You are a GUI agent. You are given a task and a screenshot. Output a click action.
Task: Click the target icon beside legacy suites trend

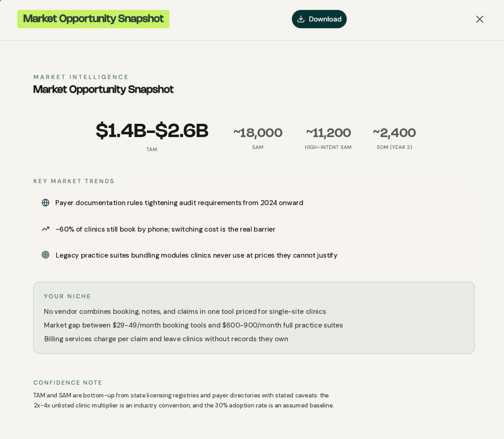pos(46,255)
